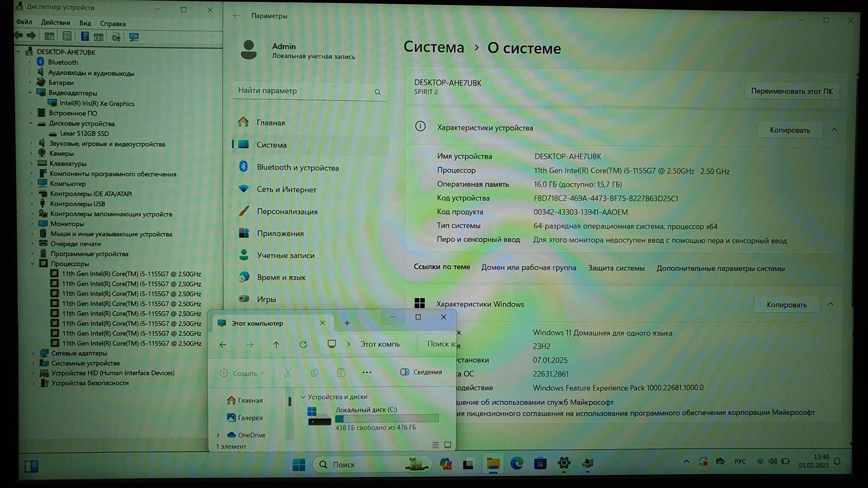Collapse the Процессоры tree node

point(33,263)
